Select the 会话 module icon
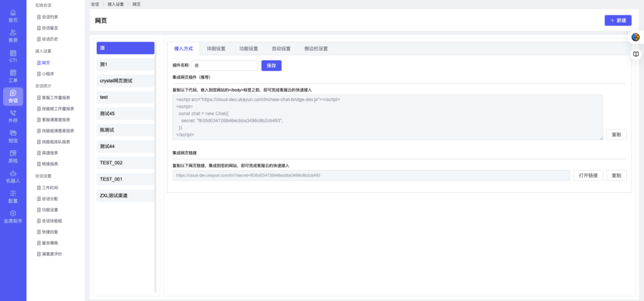The height and width of the screenshot is (301, 644). click(13, 96)
